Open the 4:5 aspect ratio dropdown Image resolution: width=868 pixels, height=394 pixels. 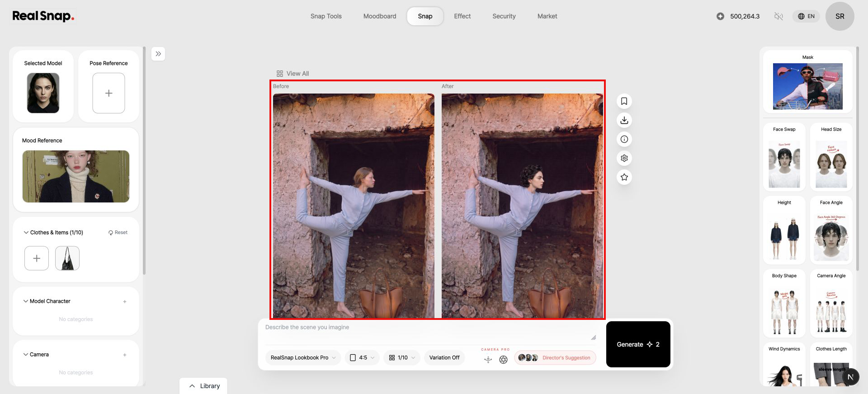(362, 357)
